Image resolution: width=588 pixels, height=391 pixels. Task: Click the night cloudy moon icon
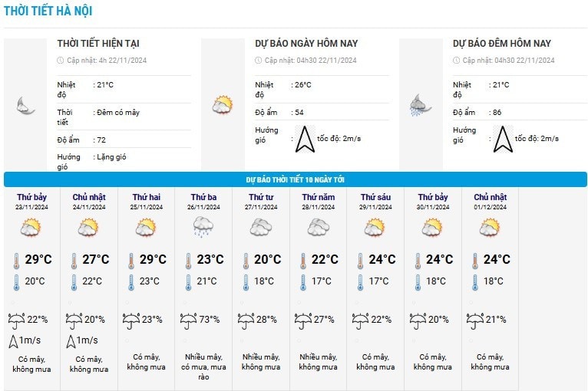(x=25, y=105)
